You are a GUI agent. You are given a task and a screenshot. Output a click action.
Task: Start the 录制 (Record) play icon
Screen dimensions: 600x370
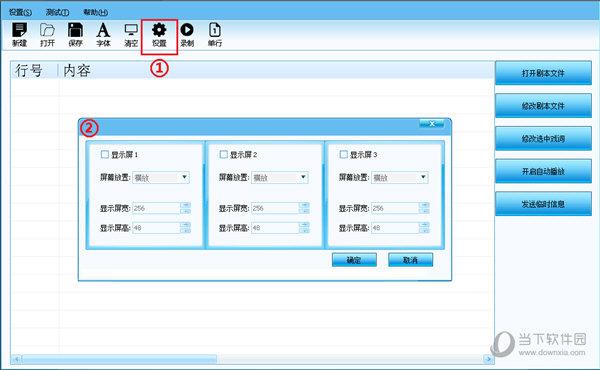pos(187,34)
